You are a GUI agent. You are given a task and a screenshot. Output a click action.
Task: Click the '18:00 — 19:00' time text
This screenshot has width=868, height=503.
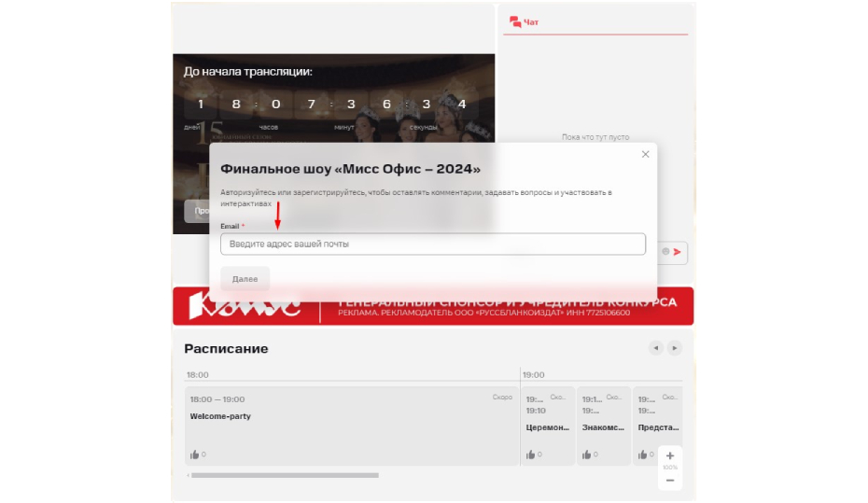click(x=217, y=399)
